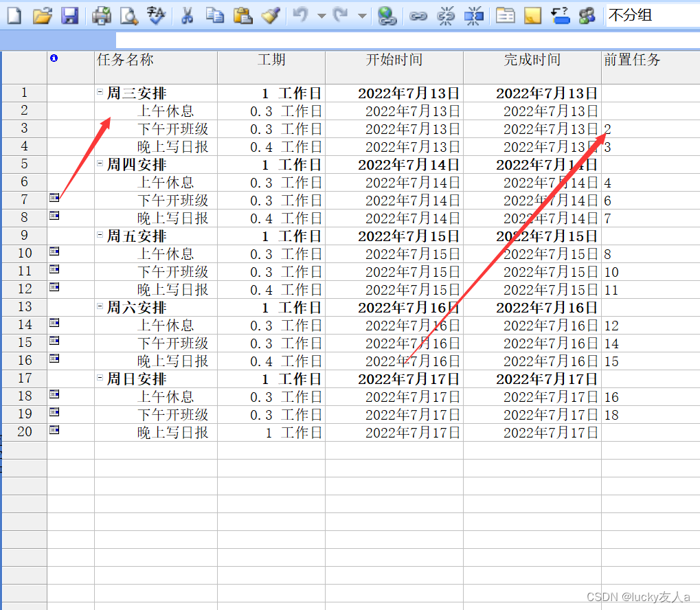Click the formula entry bar
This screenshot has height=610, width=700.
pyautogui.click(x=407, y=41)
